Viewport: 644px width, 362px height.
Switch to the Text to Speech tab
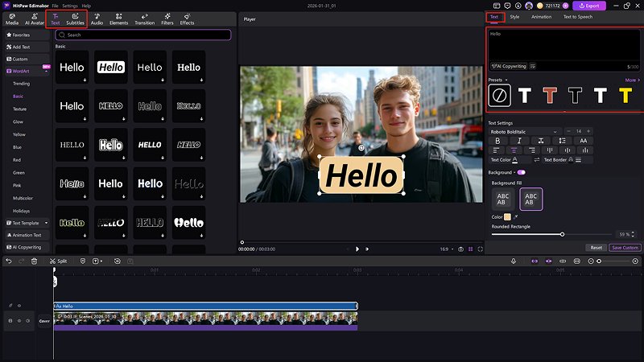tap(578, 17)
